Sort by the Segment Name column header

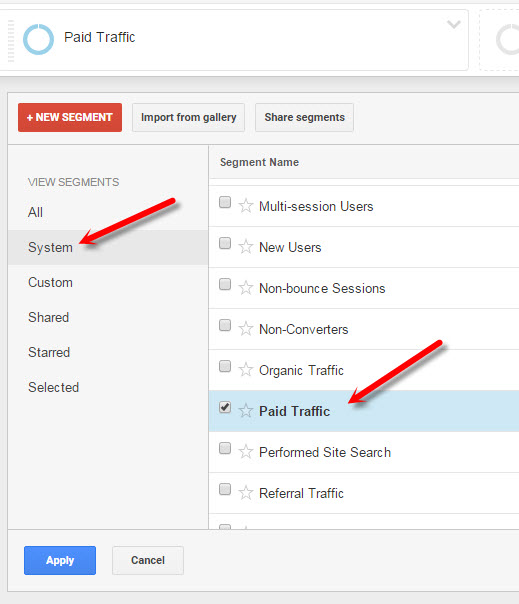(x=259, y=162)
